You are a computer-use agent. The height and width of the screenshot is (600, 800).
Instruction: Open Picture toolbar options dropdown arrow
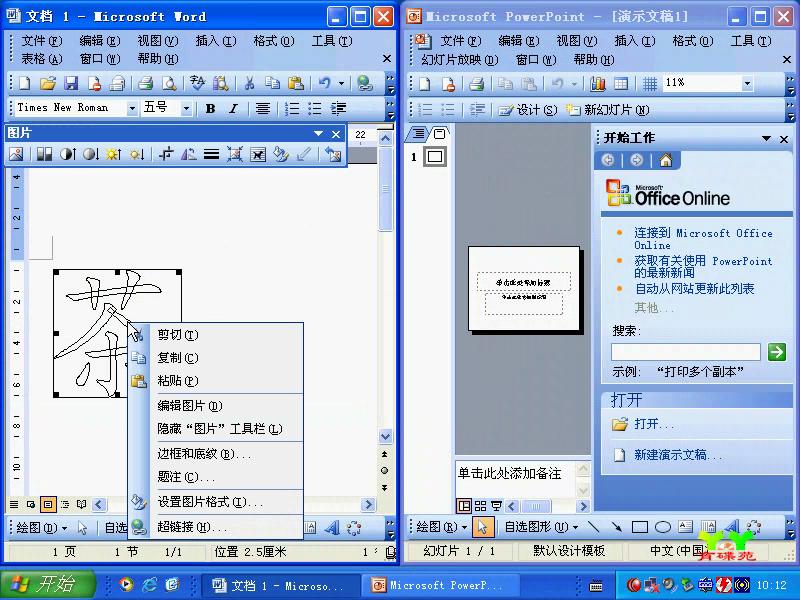click(x=318, y=134)
